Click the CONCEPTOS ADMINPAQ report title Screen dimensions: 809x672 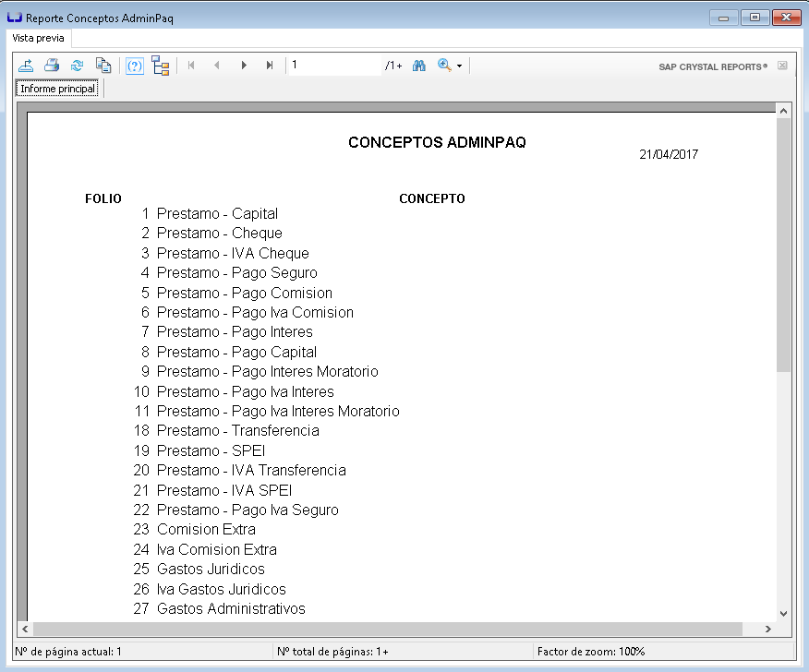pos(437,142)
